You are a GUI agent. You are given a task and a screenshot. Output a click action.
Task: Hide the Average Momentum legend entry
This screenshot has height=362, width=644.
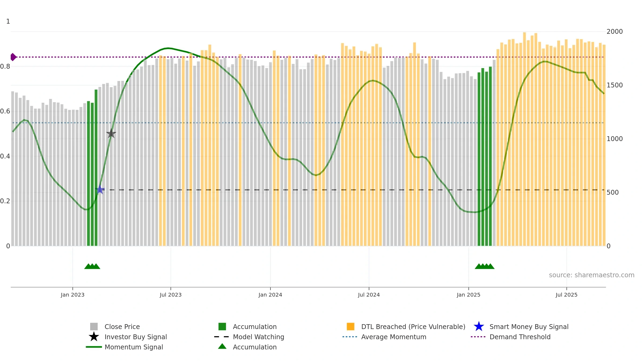[x=384, y=337]
